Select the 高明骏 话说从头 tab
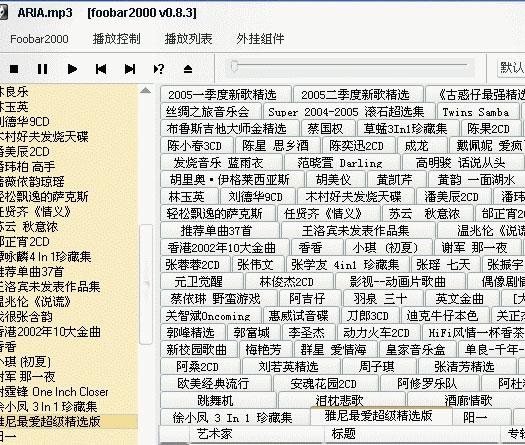The image size is (525, 445). 464,163
